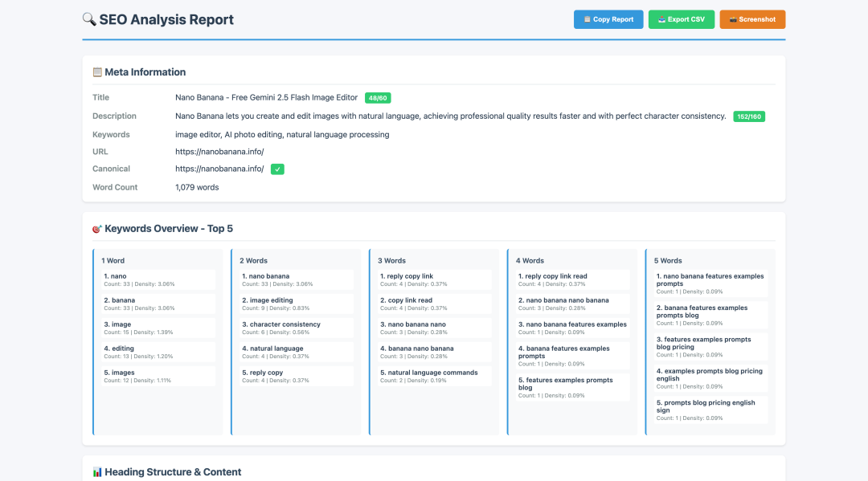Select keyword '1. reply copy link' in 3 Words
Viewport: 868px width, 481px height.
click(x=435, y=279)
